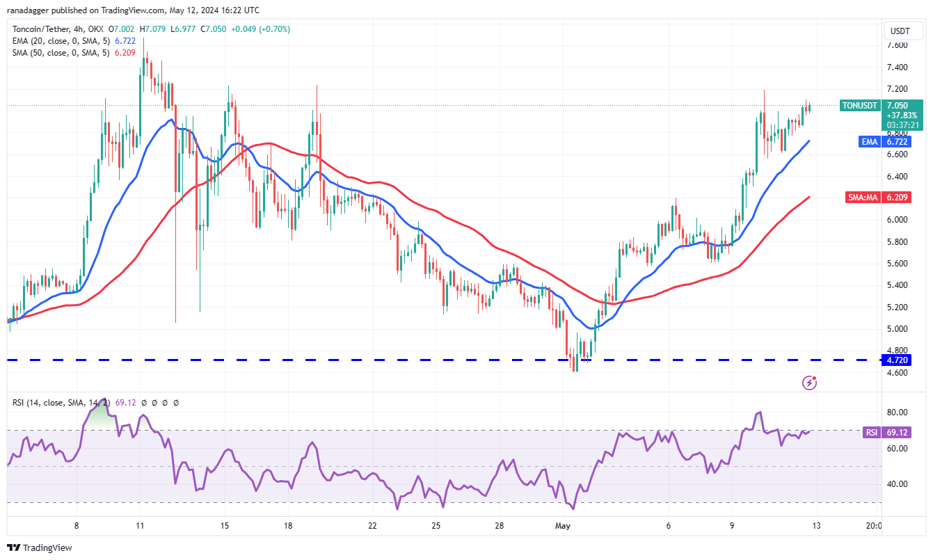Select the RSI (14, close) indicator legend

61,402
